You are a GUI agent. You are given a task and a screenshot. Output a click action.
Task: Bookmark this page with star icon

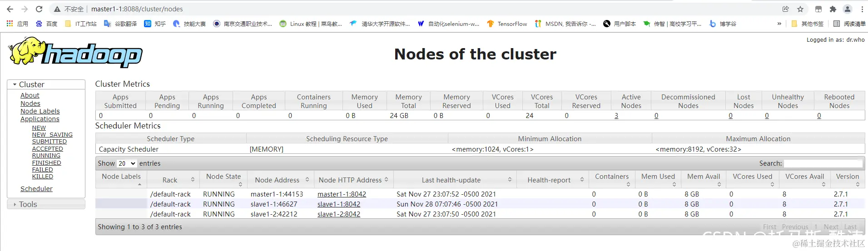[800, 9]
